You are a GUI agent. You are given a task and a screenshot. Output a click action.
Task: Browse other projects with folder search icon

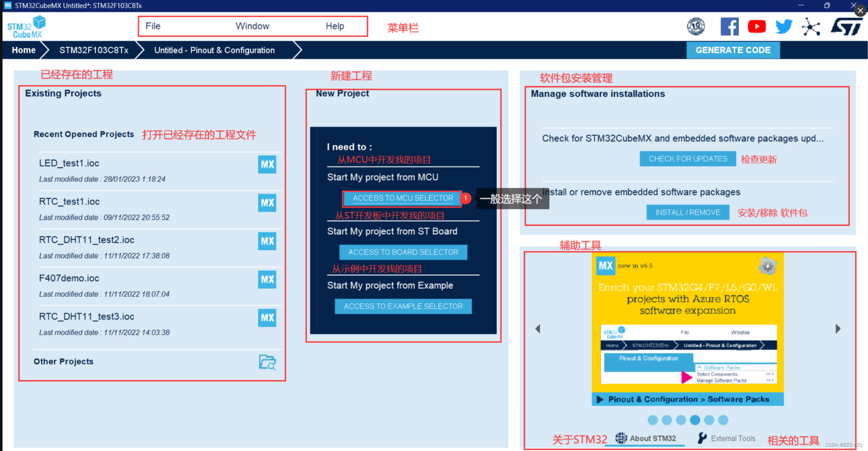(x=267, y=362)
